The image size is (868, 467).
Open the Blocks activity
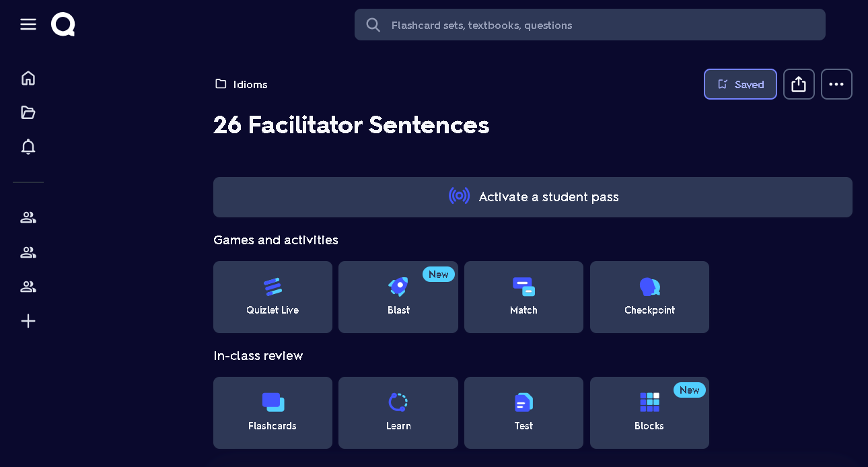649,412
